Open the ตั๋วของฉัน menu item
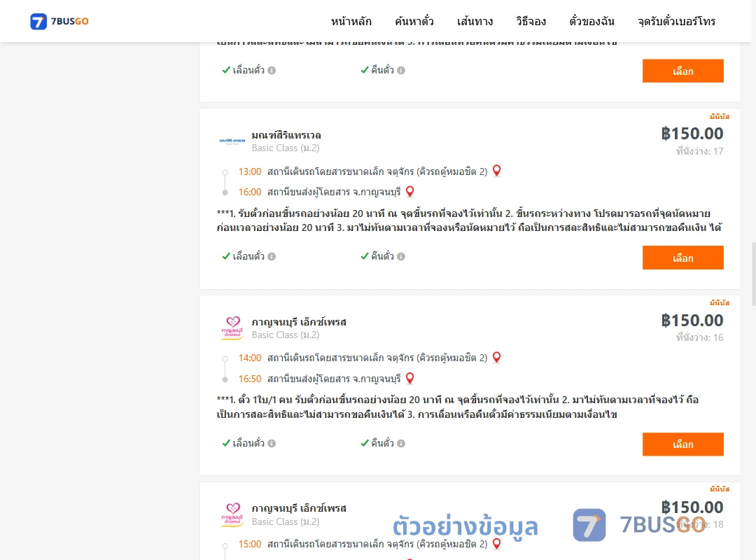This screenshot has width=756, height=560. click(x=591, y=21)
